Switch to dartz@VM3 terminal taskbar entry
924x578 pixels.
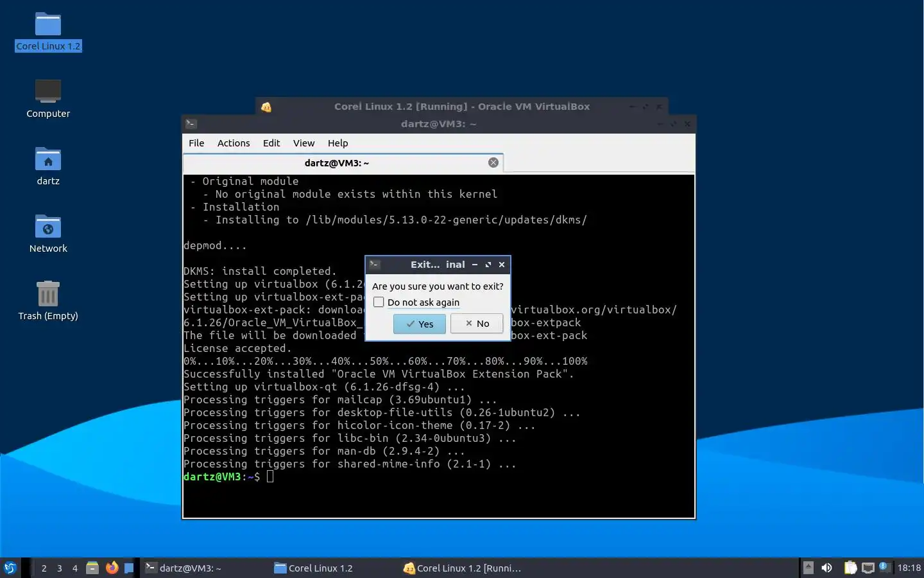(204, 568)
